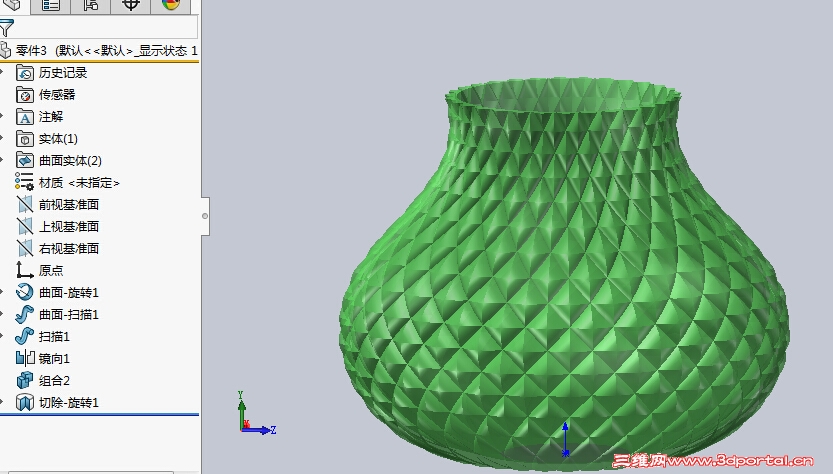Expand the 实体(1) node

click(x=2, y=139)
